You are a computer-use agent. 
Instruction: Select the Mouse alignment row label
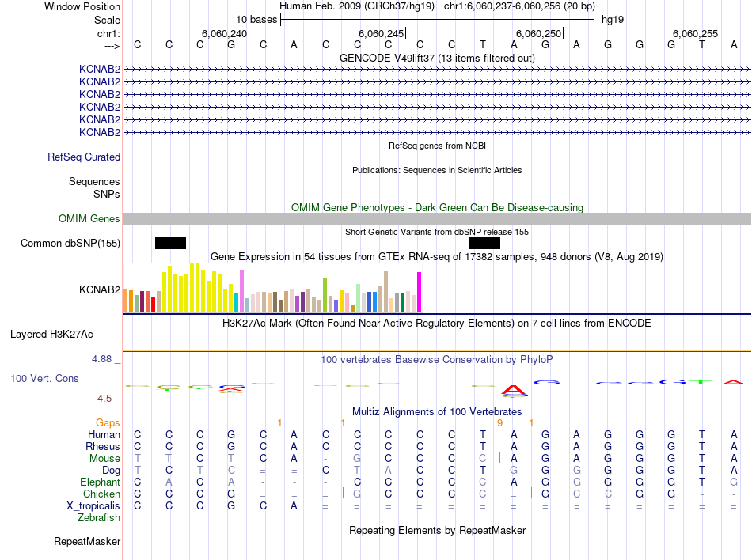[104, 459]
